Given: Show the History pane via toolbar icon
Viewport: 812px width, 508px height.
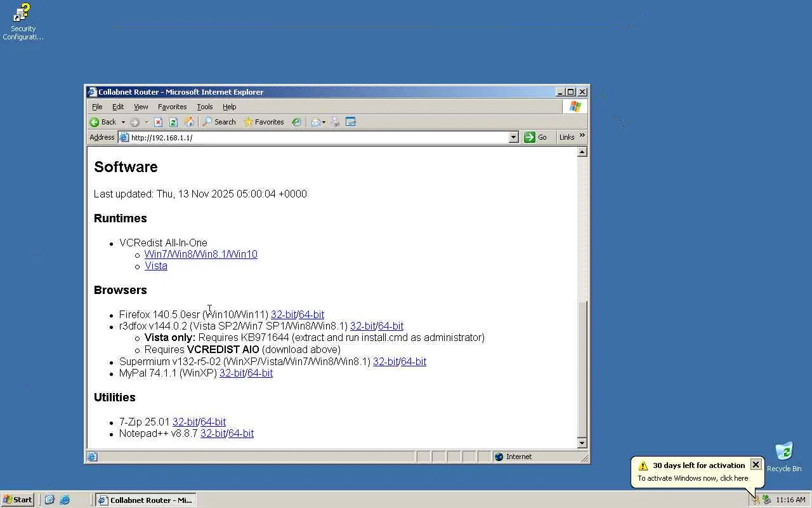Looking at the screenshot, I should tap(296, 122).
